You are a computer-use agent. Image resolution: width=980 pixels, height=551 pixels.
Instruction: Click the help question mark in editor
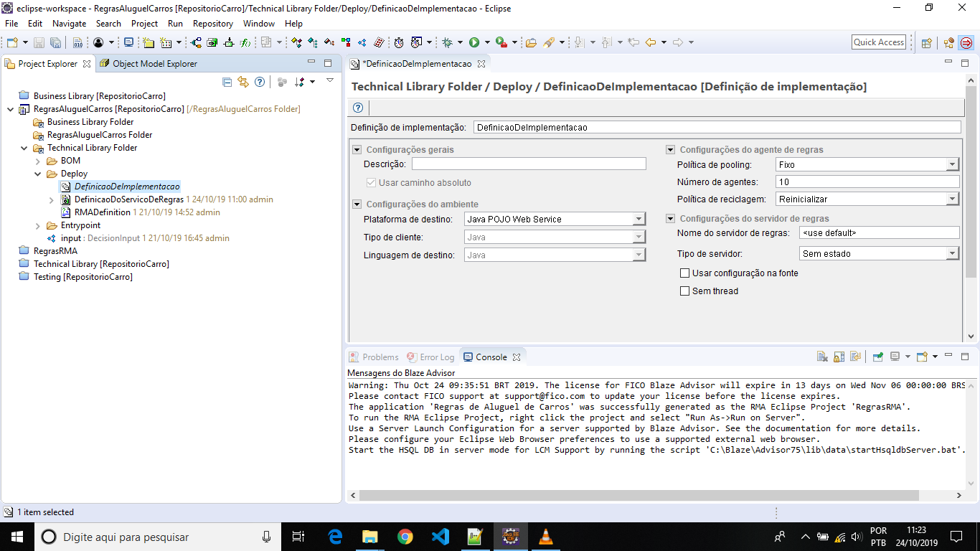(358, 108)
